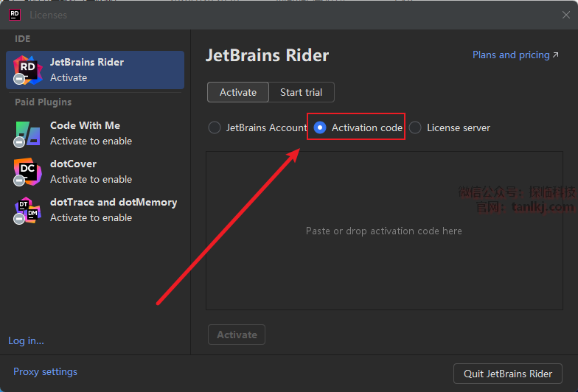The height and width of the screenshot is (392, 578).
Task: Click the Log in… link
Action: 26,340
